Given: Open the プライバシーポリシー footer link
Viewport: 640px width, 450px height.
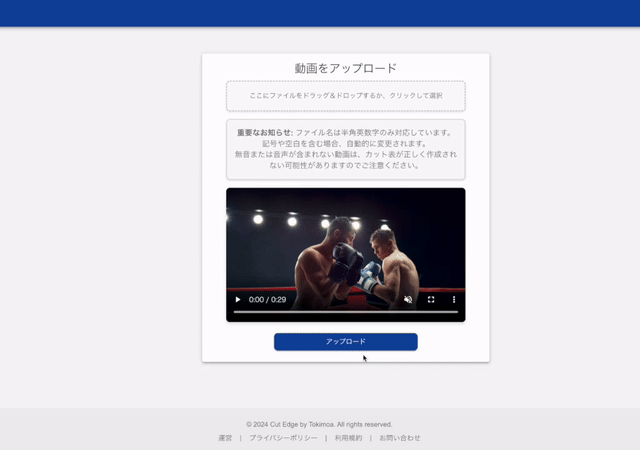Looking at the screenshot, I should (x=283, y=438).
